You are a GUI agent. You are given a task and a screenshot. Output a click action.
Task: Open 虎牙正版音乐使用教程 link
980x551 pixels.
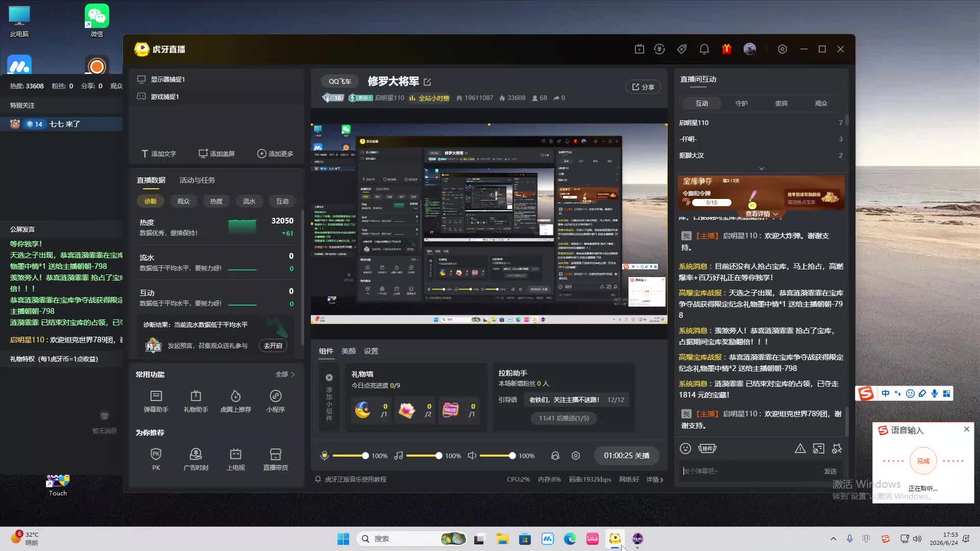(355, 480)
